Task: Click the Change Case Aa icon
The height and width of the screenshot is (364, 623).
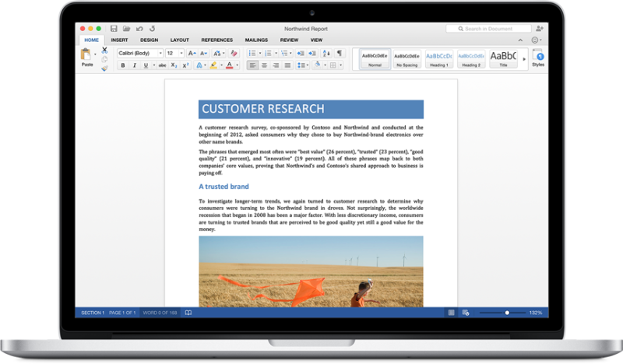Action: (217, 53)
